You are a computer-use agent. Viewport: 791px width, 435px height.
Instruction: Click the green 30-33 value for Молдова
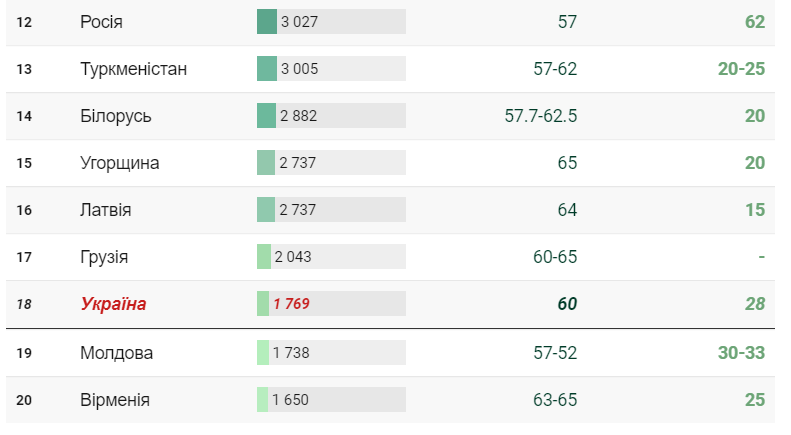coord(740,353)
